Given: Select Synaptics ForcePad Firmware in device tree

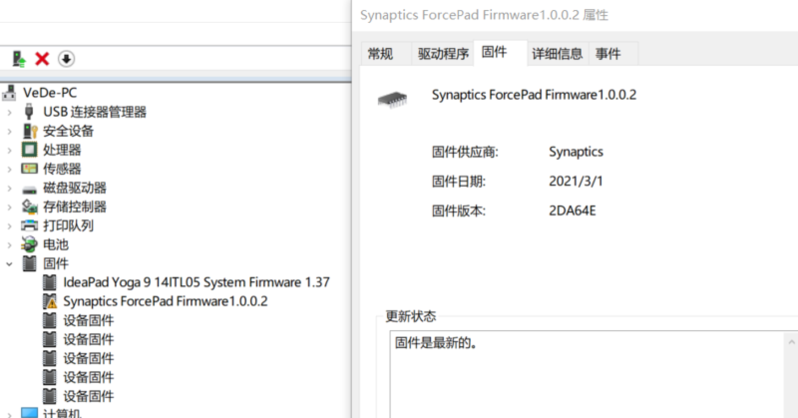Looking at the screenshot, I should coord(165,301).
